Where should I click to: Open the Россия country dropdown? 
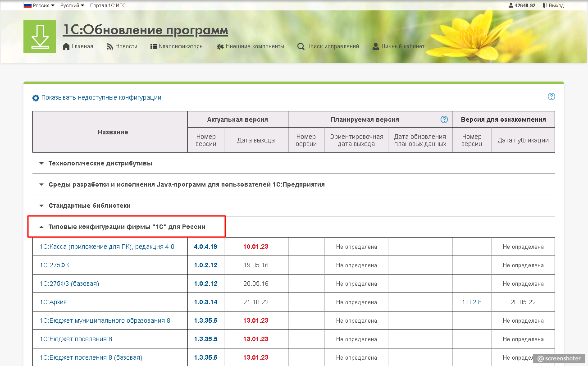[44, 5]
